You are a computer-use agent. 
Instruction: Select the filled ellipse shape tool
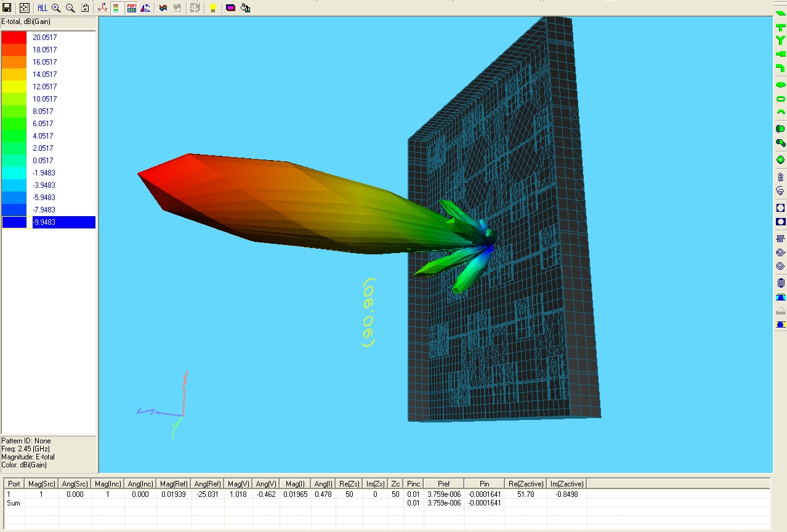(780, 84)
